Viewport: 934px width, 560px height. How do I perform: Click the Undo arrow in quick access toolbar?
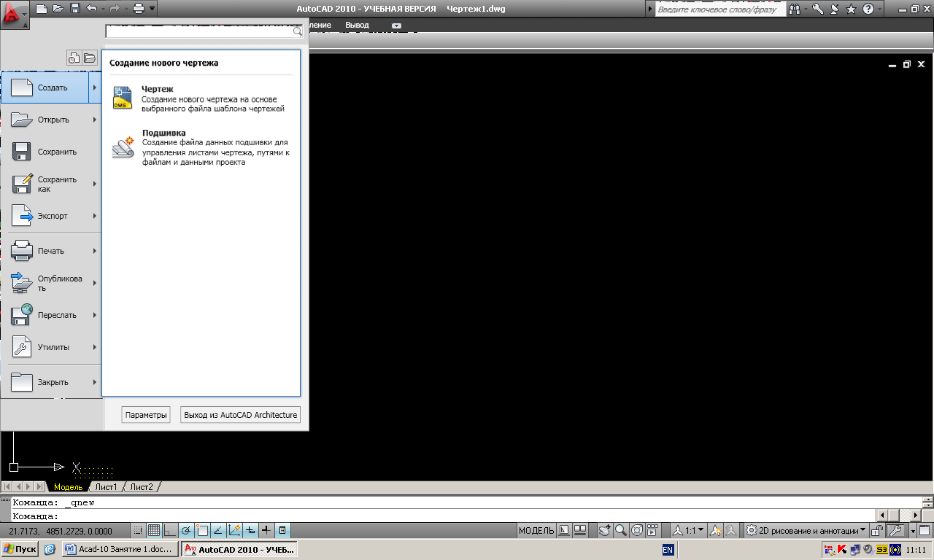point(91,9)
